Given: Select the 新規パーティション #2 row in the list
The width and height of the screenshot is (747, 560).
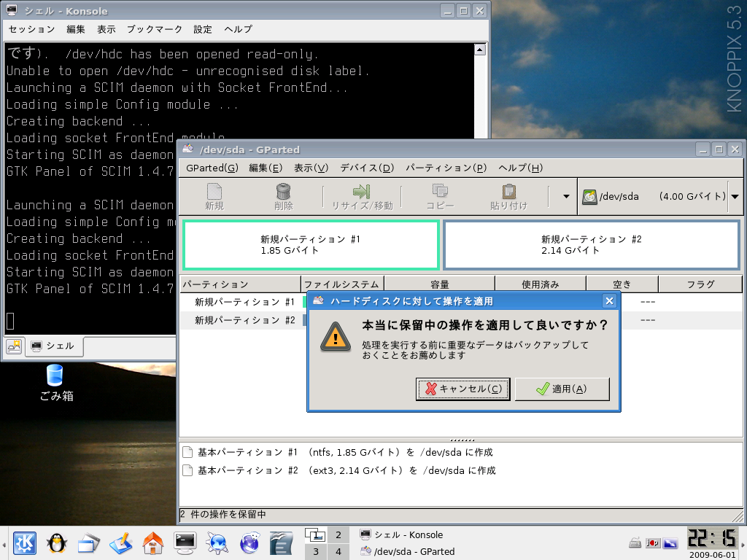Looking at the screenshot, I should tap(244, 320).
